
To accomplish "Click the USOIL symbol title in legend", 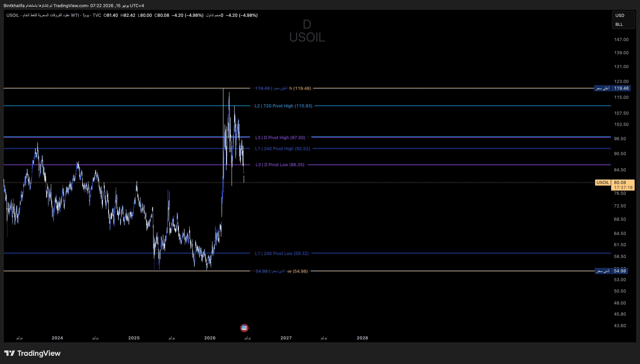I will [x=13, y=15].
